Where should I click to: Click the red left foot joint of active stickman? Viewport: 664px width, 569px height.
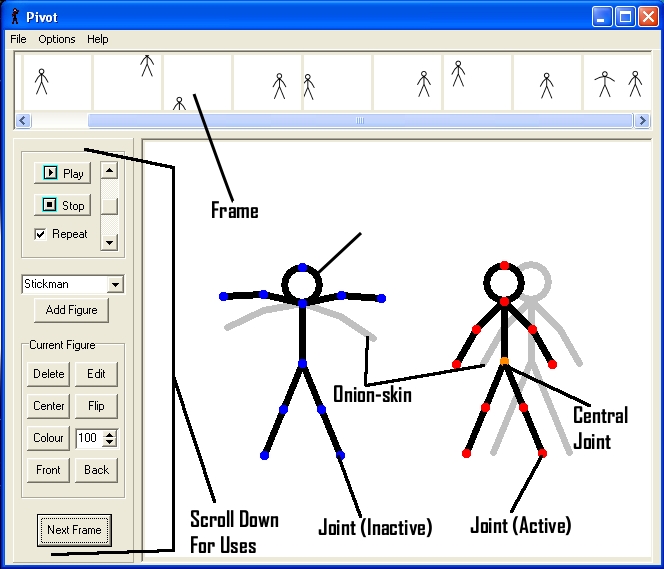click(466, 453)
